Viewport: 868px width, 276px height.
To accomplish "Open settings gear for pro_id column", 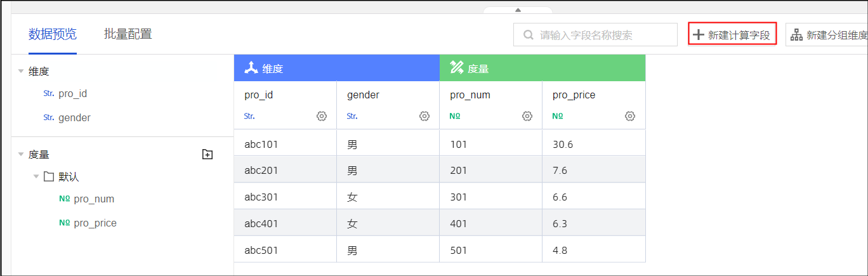I will pos(322,116).
